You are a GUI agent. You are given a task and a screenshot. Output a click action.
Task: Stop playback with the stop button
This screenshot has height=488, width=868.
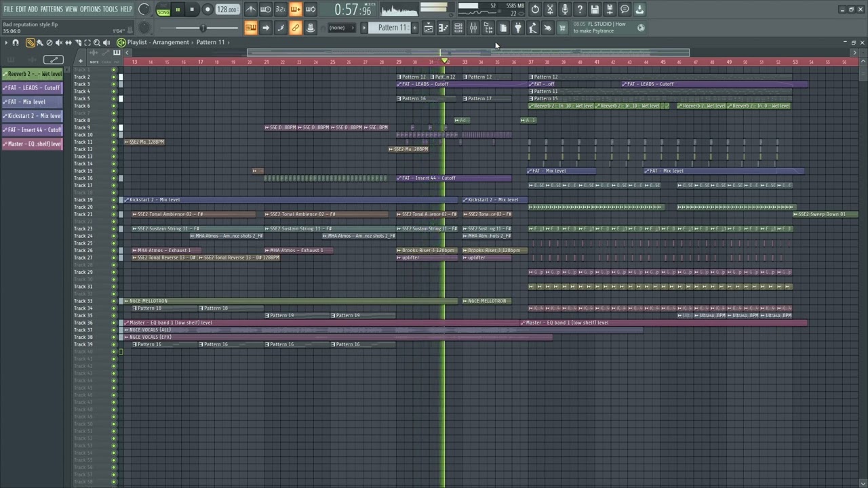(x=192, y=9)
